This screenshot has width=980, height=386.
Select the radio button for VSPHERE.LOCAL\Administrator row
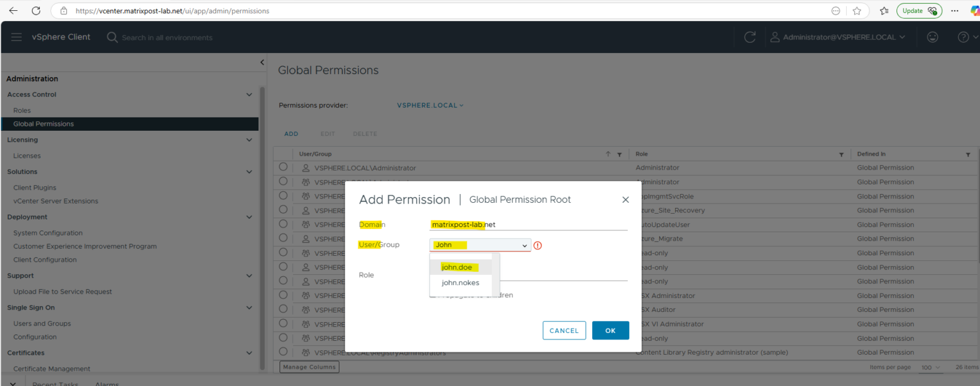click(283, 167)
